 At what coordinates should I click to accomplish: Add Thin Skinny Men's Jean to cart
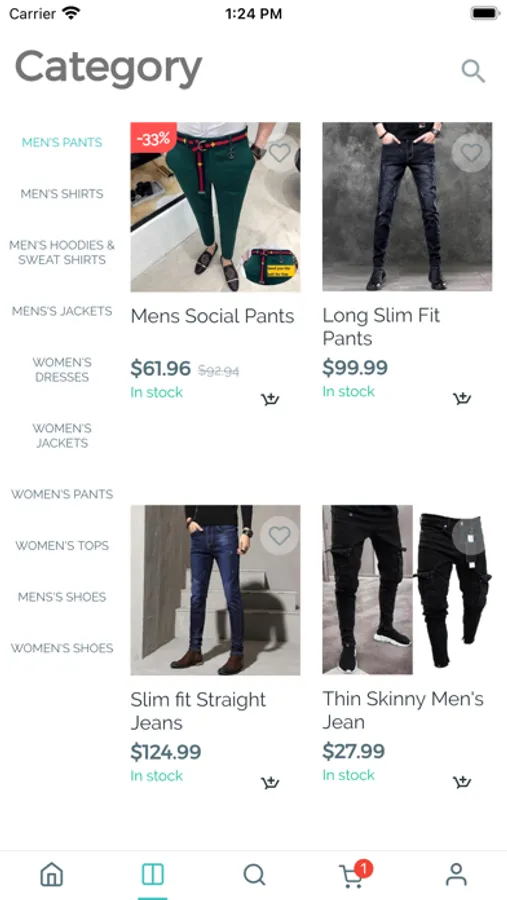[462, 782]
